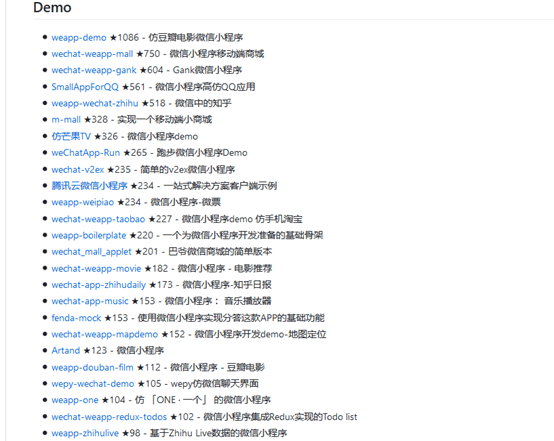Visit wechat_mall_applet link
554x441 pixels.
(x=92, y=252)
